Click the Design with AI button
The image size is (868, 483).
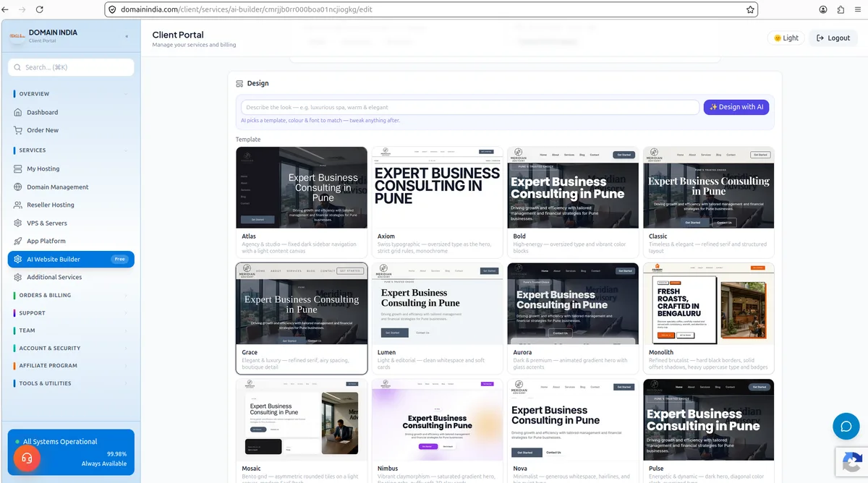(x=736, y=107)
